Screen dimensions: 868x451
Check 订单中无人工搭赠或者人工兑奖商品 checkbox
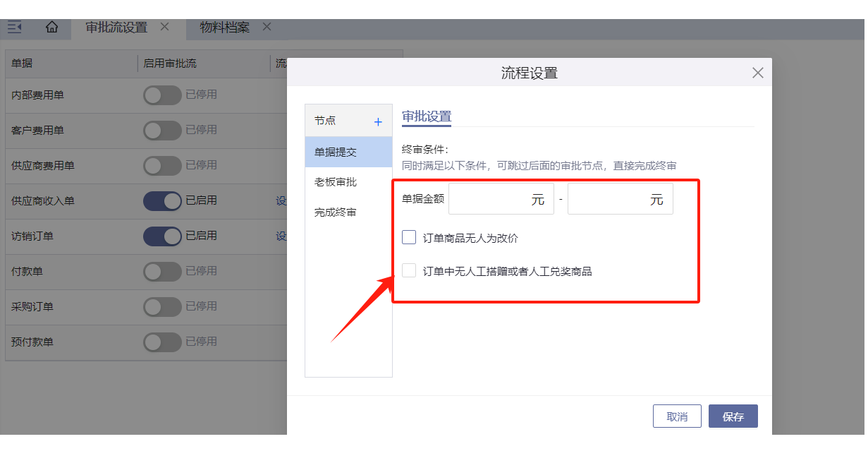click(409, 270)
